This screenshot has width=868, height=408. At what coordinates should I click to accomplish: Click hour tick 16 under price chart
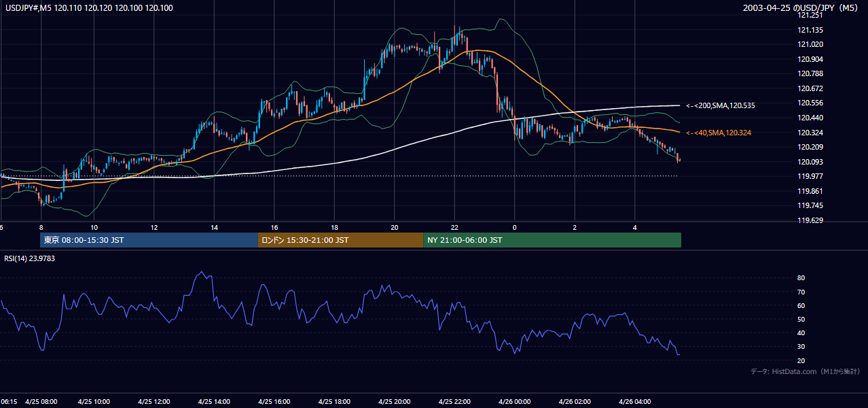click(274, 227)
